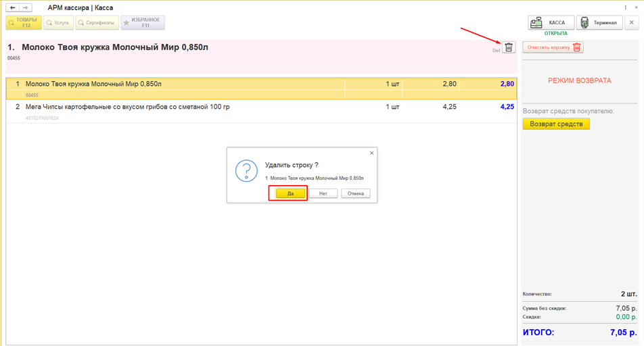Select the Мега Чипсы картофельные row
Viewport: 644px width, 346px height.
tap(261, 112)
